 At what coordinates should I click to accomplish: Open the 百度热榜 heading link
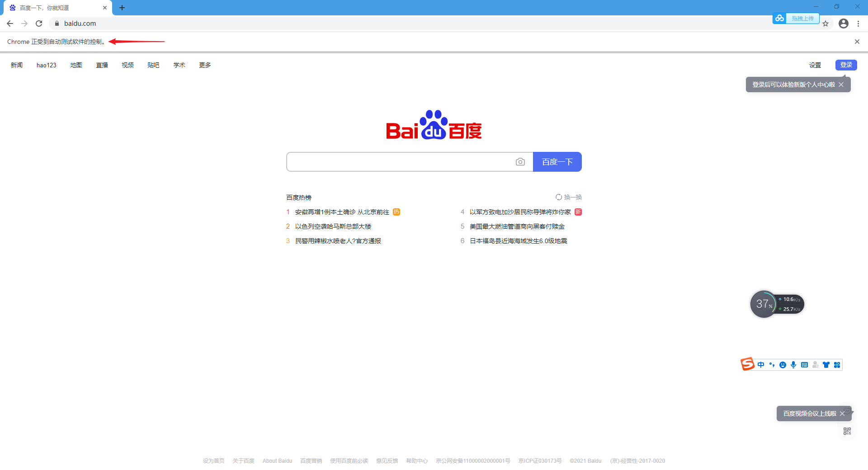[x=299, y=197]
